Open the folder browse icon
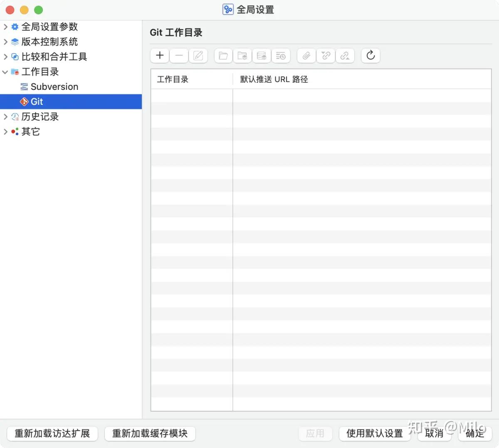 click(x=223, y=55)
